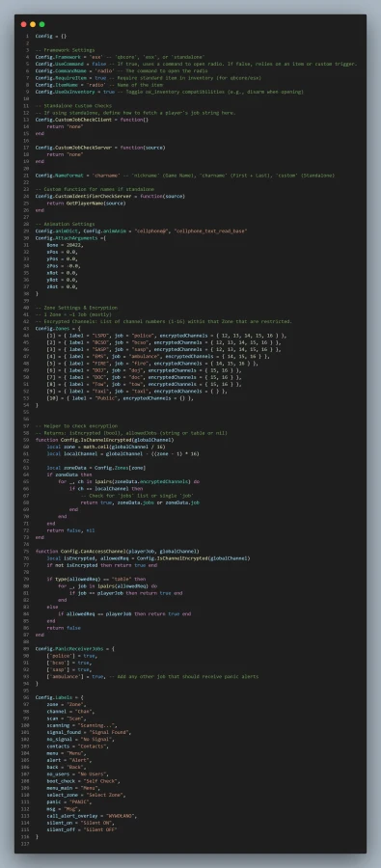Click the zone [8] "Tow" row

click(144, 384)
